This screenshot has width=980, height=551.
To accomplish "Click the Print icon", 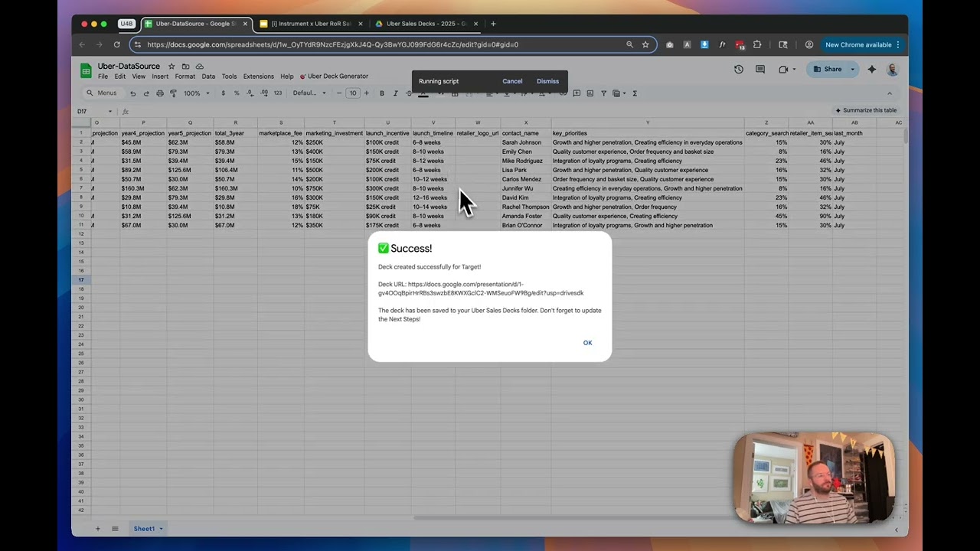I will [x=160, y=93].
